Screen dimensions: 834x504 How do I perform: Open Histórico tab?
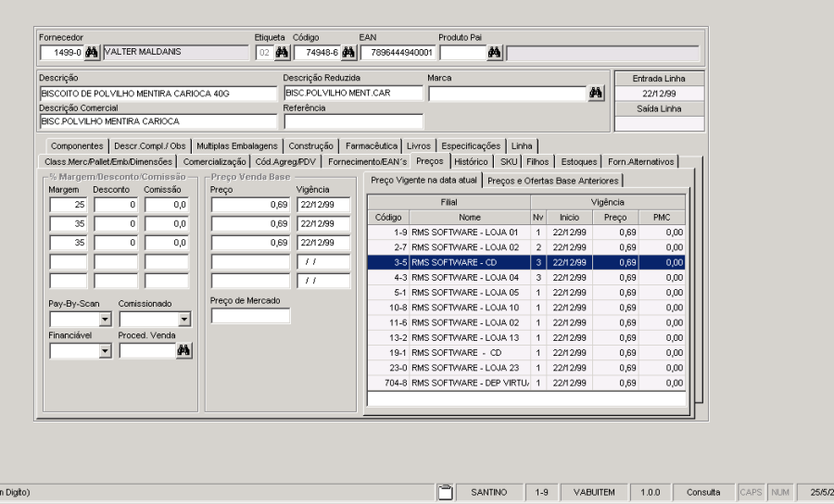[472, 161]
